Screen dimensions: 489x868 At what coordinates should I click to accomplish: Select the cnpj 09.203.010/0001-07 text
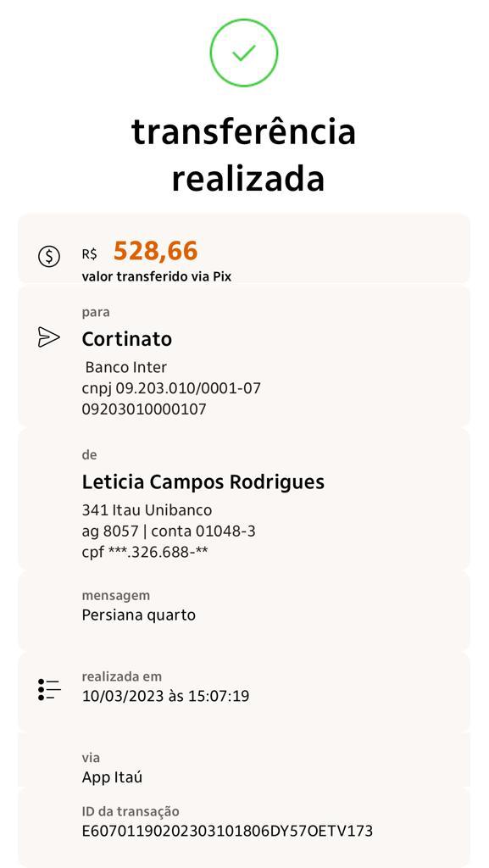(x=171, y=388)
